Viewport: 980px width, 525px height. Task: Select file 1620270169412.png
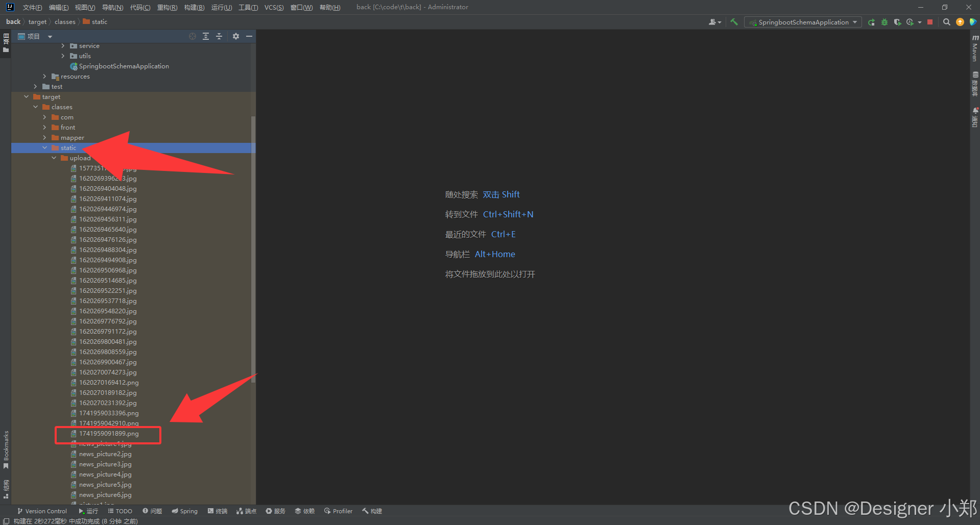coord(109,382)
